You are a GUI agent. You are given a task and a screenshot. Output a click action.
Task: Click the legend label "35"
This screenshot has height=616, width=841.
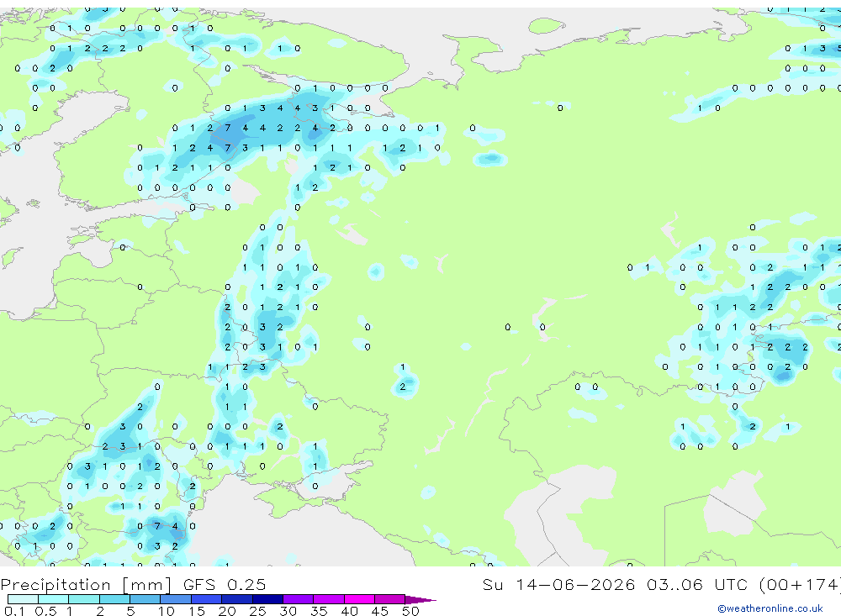pyautogui.click(x=319, y=611)
